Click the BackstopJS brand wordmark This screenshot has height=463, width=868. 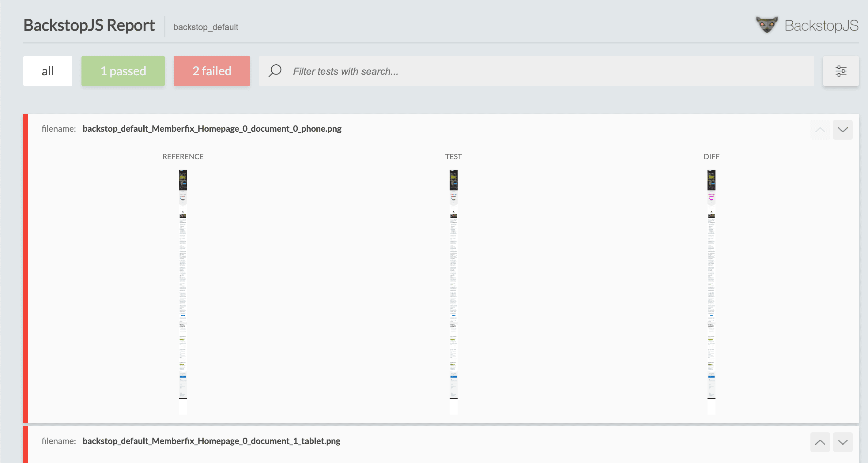click(821, 26)
